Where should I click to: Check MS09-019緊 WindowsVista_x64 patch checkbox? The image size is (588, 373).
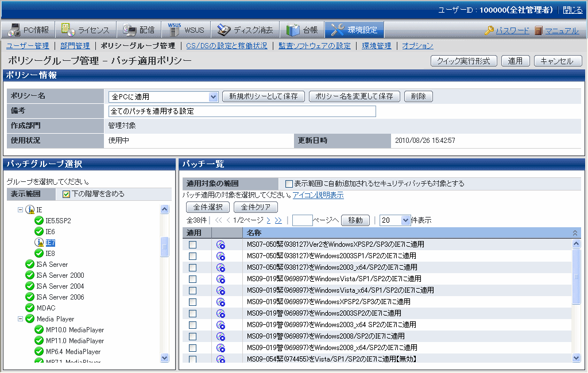193,290
